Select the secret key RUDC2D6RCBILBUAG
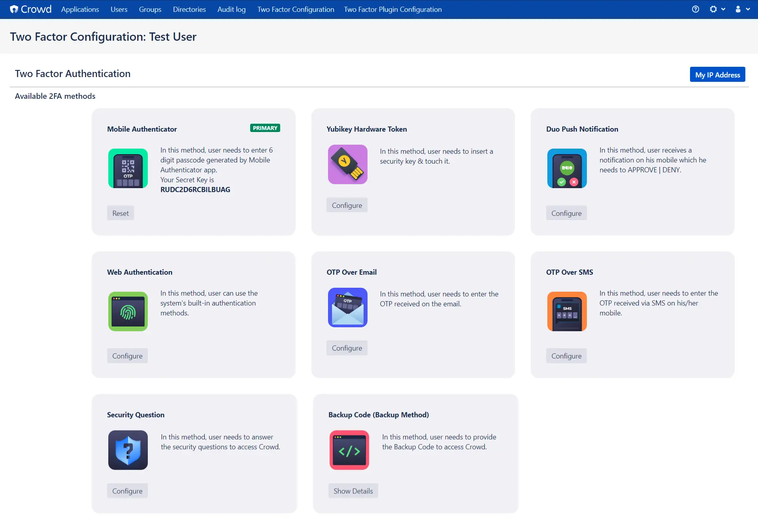Screen dimensions: 758x532 pyautogui.click(x=195, y=190)
